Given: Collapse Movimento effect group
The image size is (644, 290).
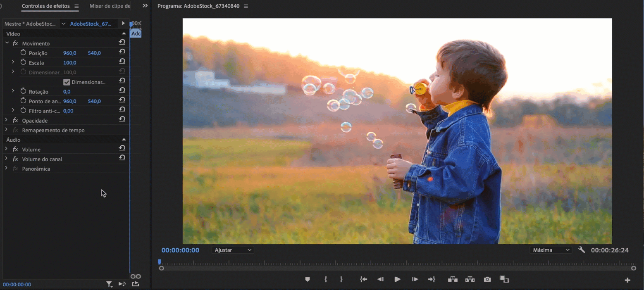Looking at the screenshot, I should coord(7,43).
